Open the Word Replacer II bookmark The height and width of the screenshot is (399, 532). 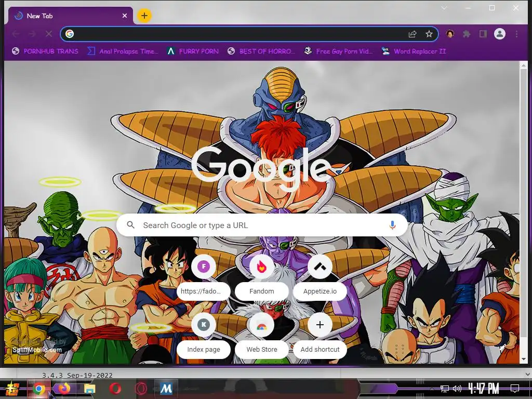tap(413, 51)
